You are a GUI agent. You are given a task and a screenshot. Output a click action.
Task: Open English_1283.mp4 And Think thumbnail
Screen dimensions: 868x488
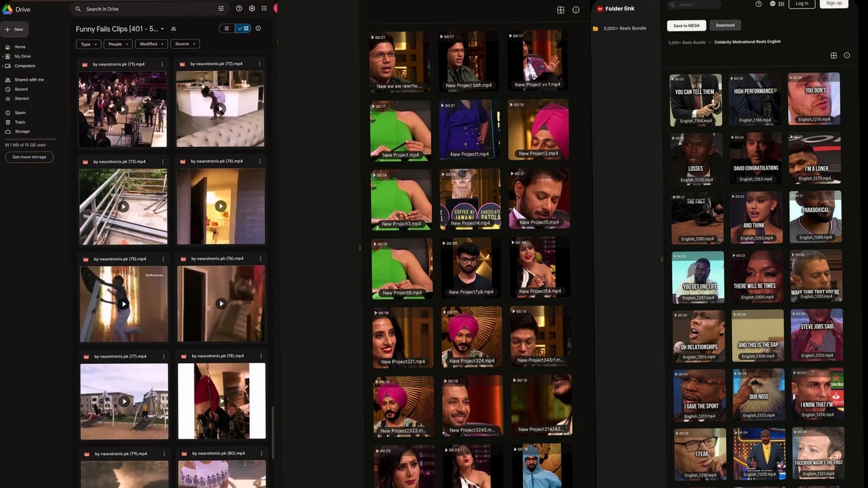coord(756,217)
